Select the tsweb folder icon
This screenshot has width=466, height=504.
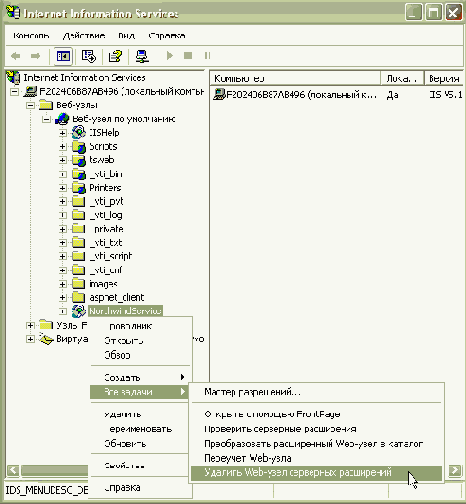point(79,160)
